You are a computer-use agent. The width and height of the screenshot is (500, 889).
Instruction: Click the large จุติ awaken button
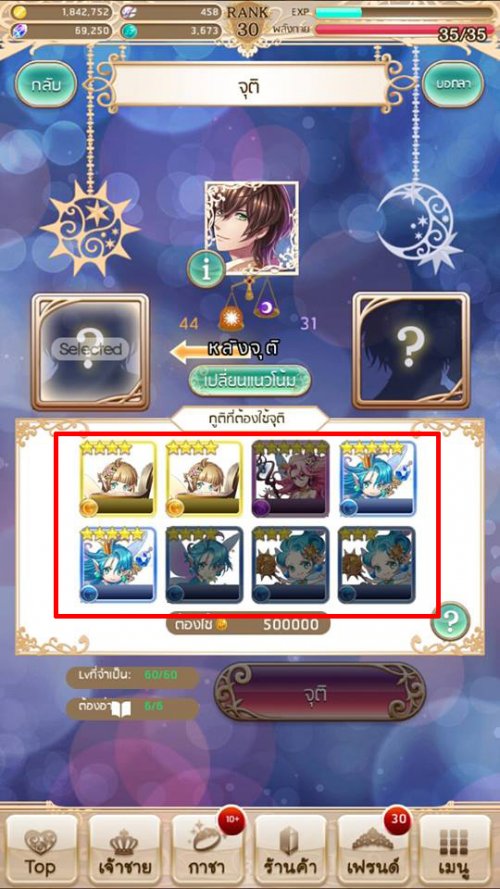318,692
